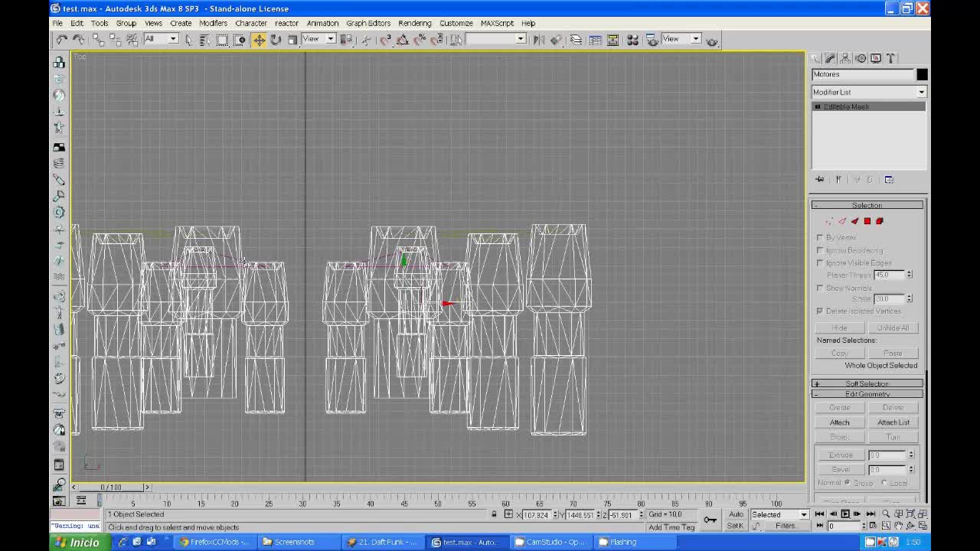Play the animation
Viewport: 980px width, 551px height.
pyautogui.click(x=845, y=514)
